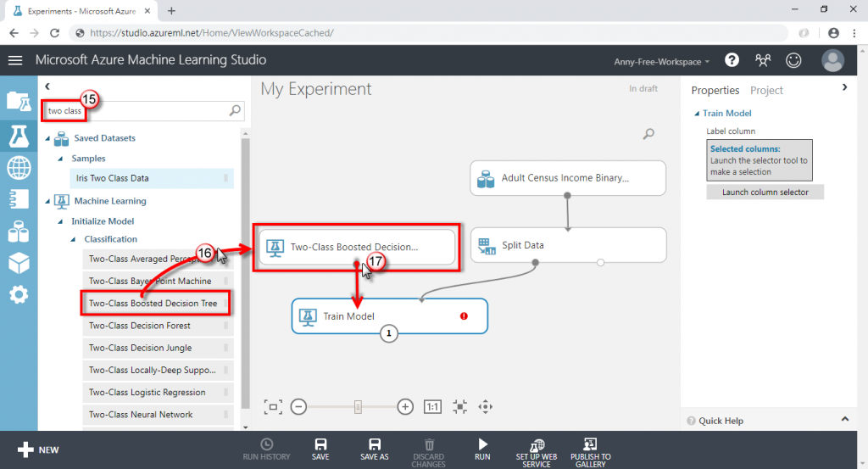This screenshot has width=868, height=469.
Task: Run the experiment
Action: point(482,449)
